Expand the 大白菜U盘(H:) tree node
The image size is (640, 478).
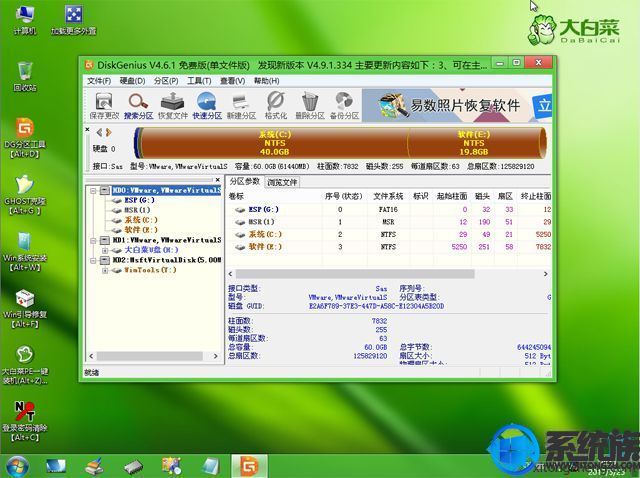(x=105, y=250)
